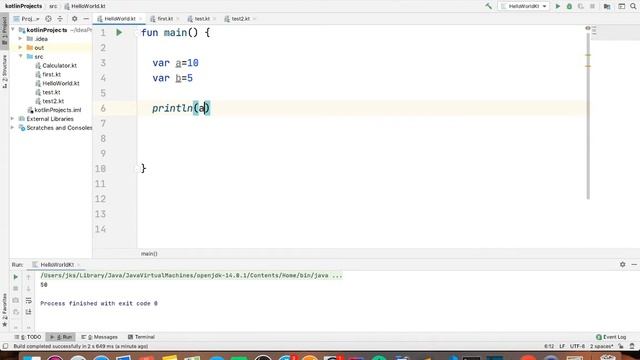Start debugging with the green bug icon
The height and width of the screenshot is (360, 640).
pos(569,6)
